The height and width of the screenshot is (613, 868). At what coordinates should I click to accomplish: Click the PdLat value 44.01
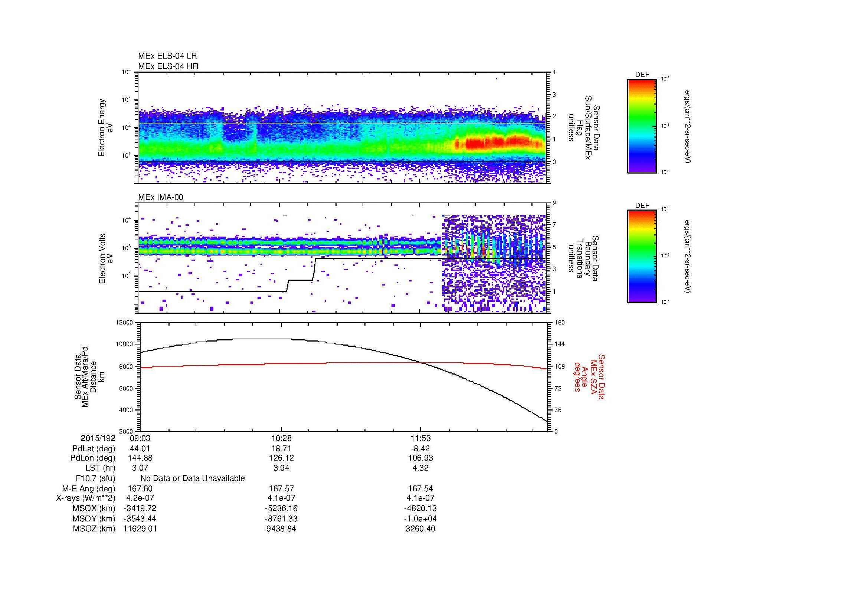[140, 449]
